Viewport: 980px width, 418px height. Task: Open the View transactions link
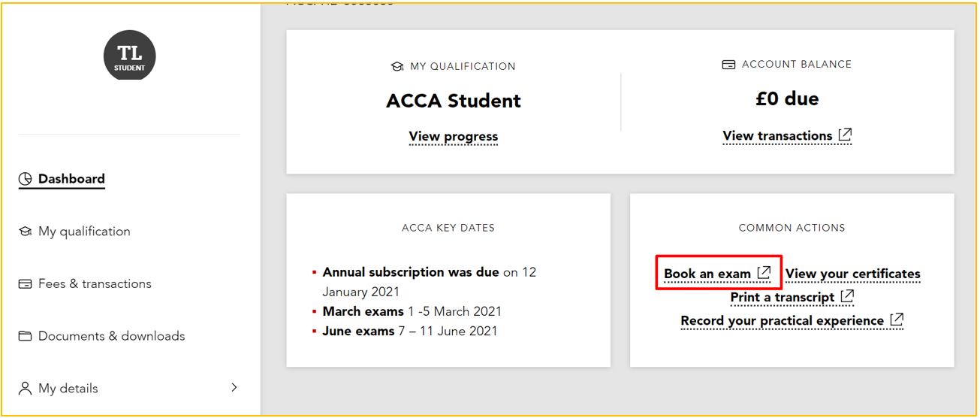[777, 136]
